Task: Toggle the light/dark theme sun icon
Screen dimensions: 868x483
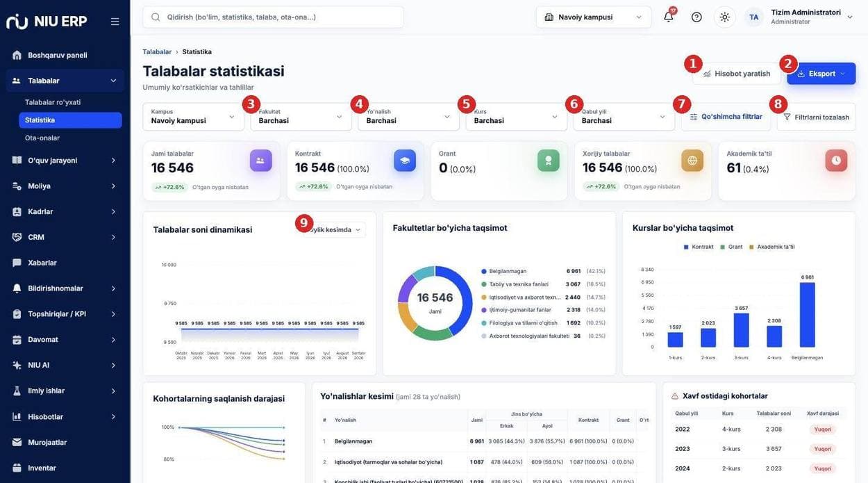Action: [724, 17]
